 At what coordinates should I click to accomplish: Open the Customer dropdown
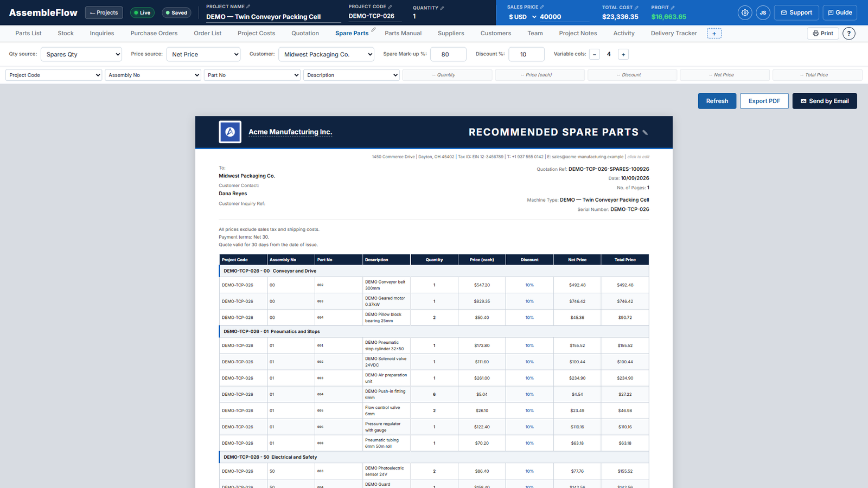[326, 54]
